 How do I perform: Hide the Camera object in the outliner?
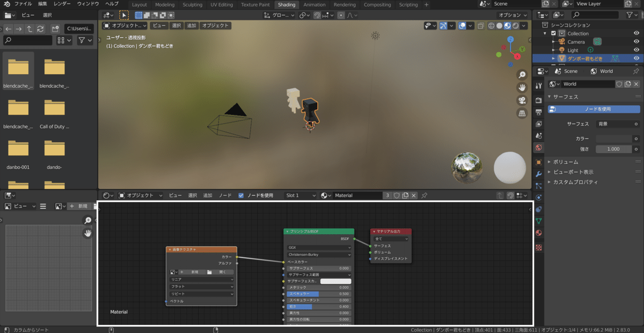pos(636,41)
